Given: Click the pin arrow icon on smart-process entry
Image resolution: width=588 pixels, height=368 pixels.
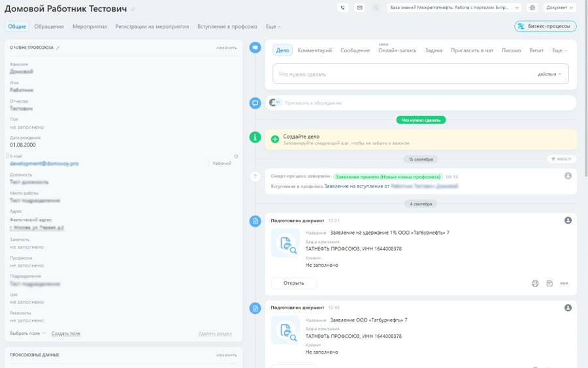Looking at the screenshot, I should [255, 176].
